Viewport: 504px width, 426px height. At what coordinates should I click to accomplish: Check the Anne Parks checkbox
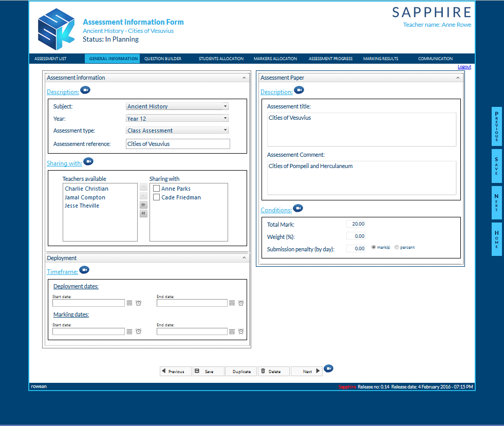tap(157, 189)
